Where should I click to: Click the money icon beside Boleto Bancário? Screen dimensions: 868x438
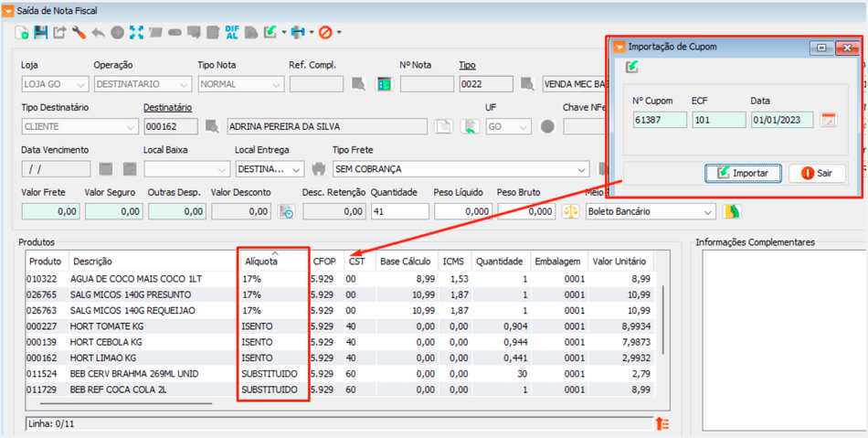pos(732,211)
